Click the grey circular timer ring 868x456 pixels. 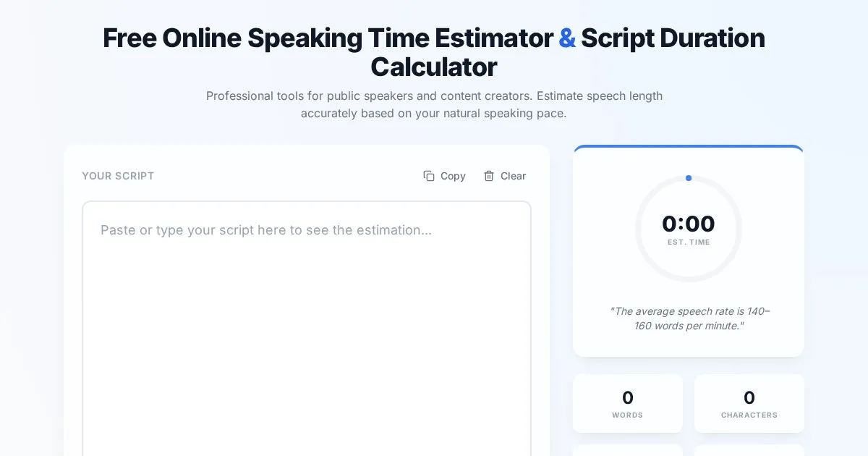pyautogui.click(x=637, y=229)
